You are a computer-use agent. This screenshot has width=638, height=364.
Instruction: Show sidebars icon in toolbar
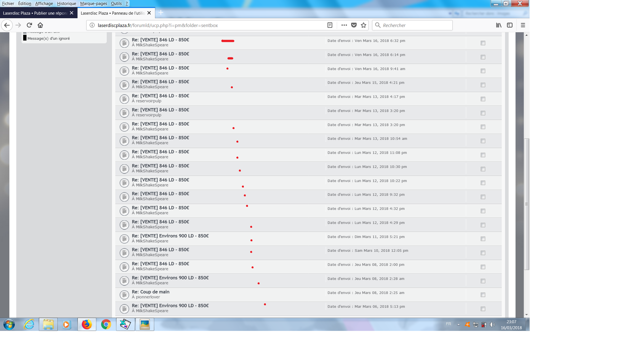click(x=510, y=25)
